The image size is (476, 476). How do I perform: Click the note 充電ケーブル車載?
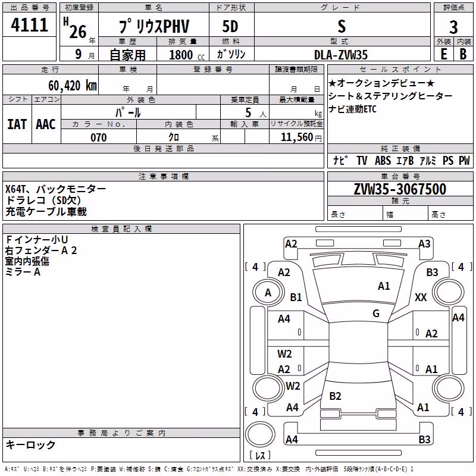click(x=46, y=212)
